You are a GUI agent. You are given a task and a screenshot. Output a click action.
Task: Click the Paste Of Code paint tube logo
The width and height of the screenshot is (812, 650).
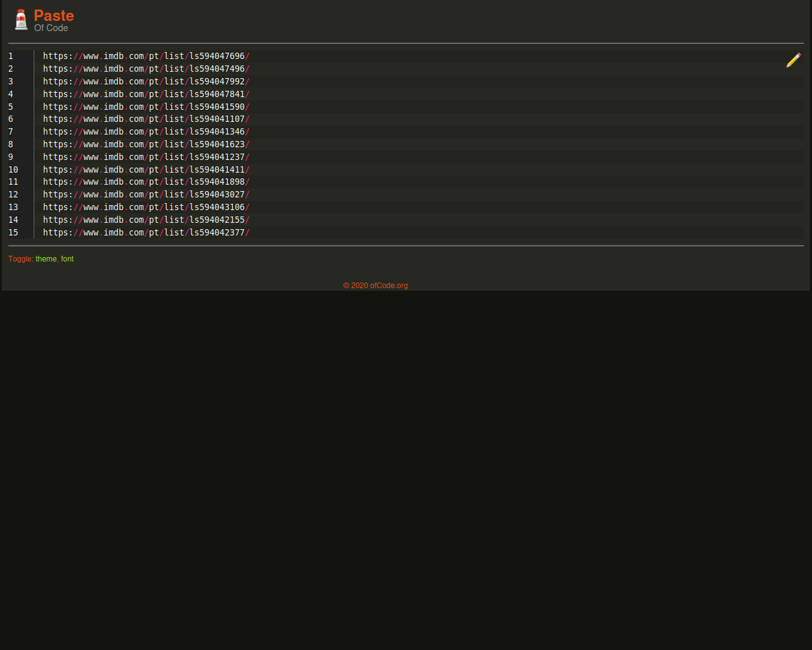(x=21, y=20)
